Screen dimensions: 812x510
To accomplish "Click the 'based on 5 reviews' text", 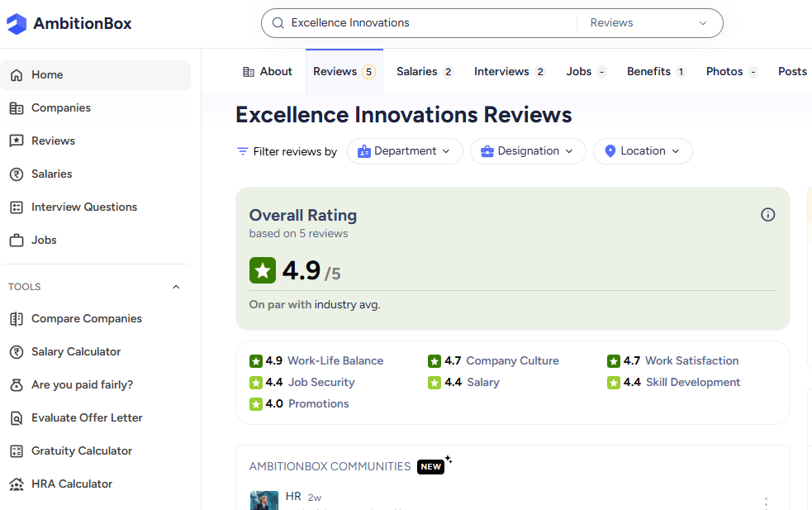I will pos(298,234).
